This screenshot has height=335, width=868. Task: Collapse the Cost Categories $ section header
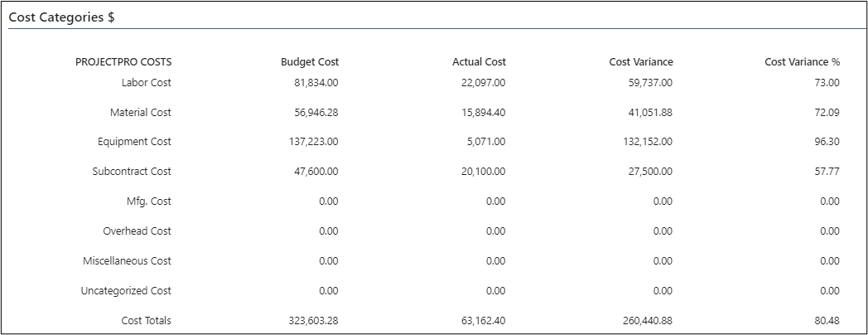point(61,17)
